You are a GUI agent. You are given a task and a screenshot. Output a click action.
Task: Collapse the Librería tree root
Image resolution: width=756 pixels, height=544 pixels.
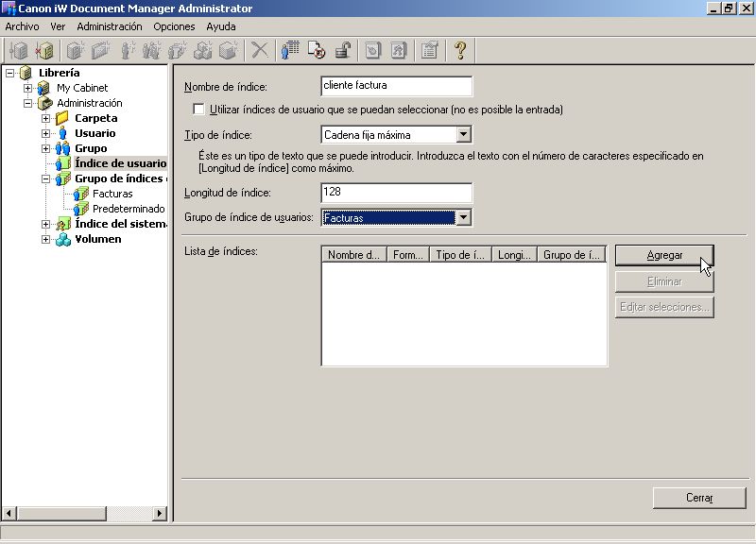point(10,74)
